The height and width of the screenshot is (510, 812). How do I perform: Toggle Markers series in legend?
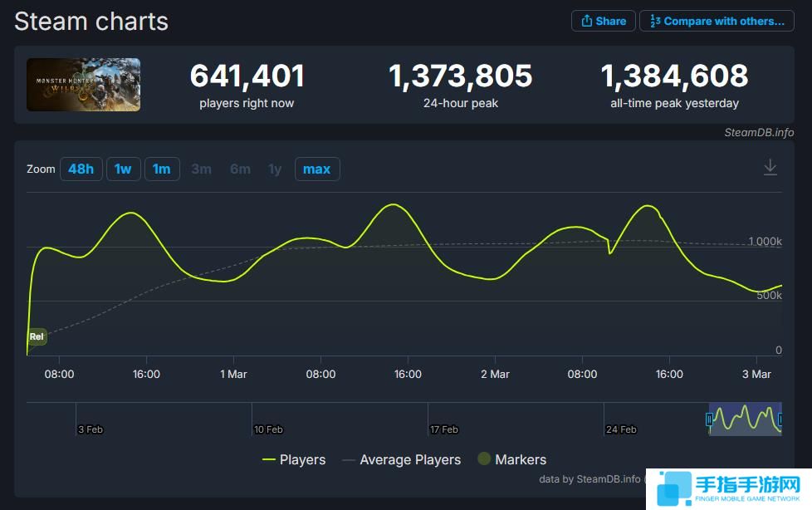click(x=511, y=459)
